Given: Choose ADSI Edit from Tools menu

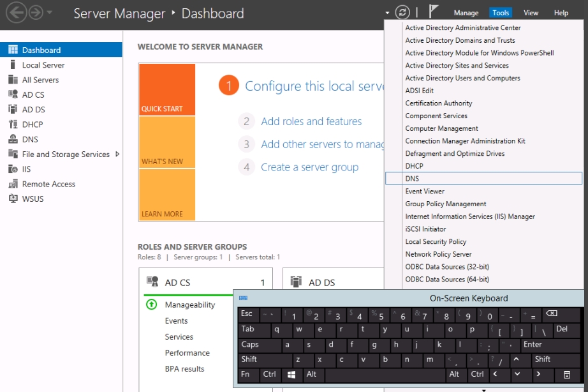Looking at the screenshot, I should (x=419, y=91).
